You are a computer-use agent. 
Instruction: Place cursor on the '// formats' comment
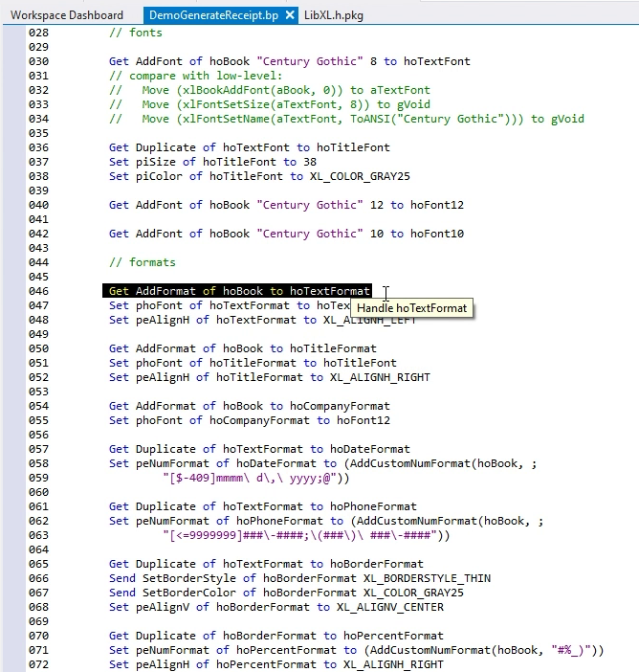tap(142, 262)
